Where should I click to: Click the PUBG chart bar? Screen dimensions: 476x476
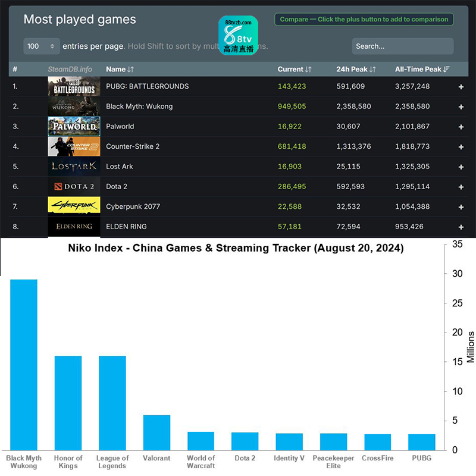(422, 442)
